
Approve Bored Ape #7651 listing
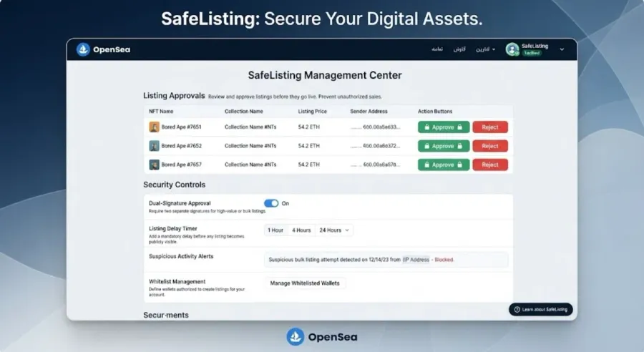444,127
